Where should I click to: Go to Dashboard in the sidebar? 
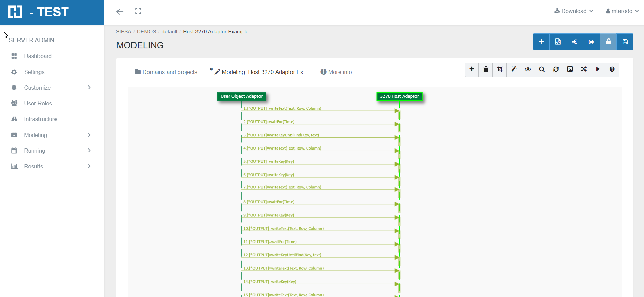pos(38,56)
